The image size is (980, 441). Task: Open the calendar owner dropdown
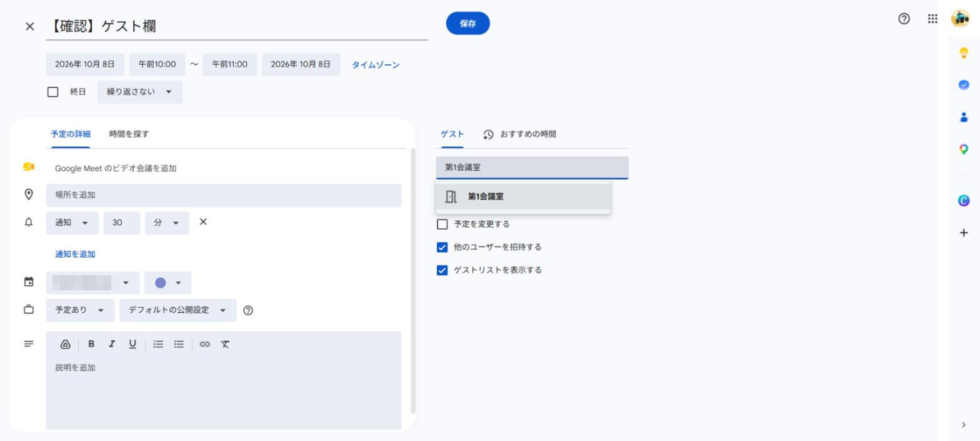92,283
